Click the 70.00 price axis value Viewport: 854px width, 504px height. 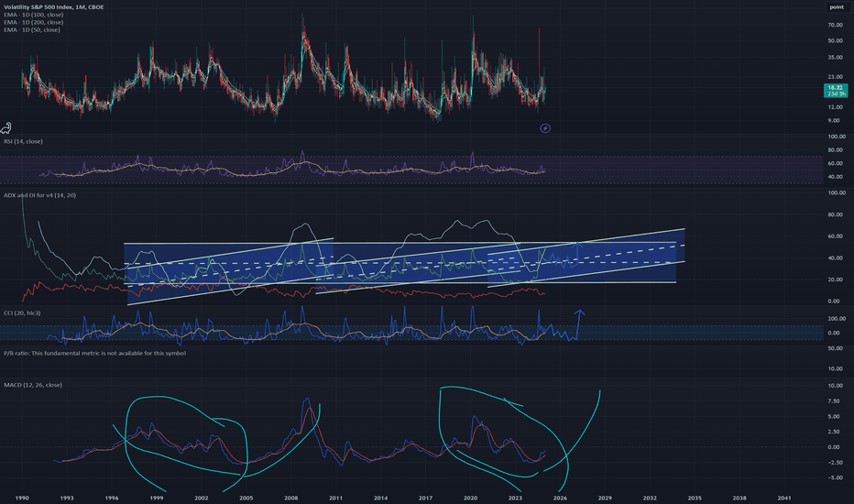point(835,25)
